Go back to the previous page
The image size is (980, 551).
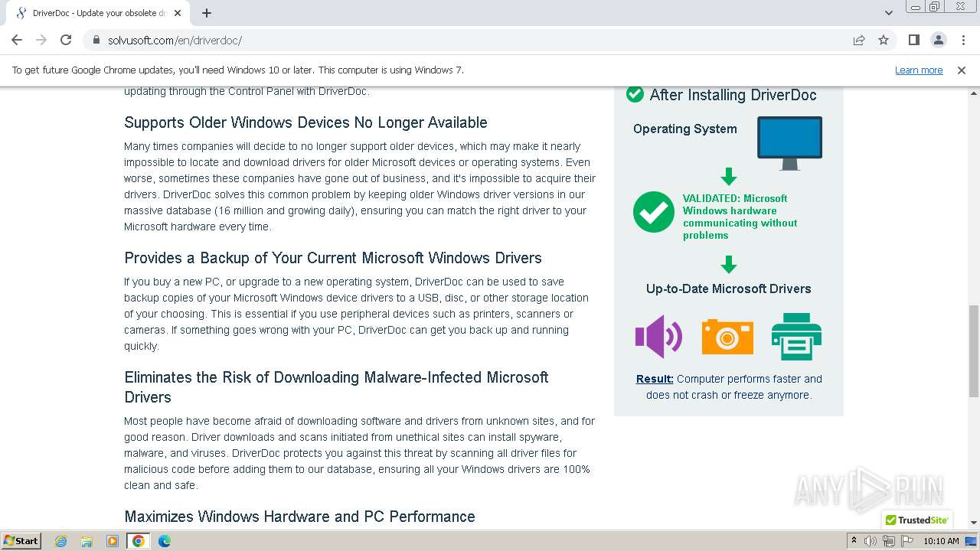17,40
